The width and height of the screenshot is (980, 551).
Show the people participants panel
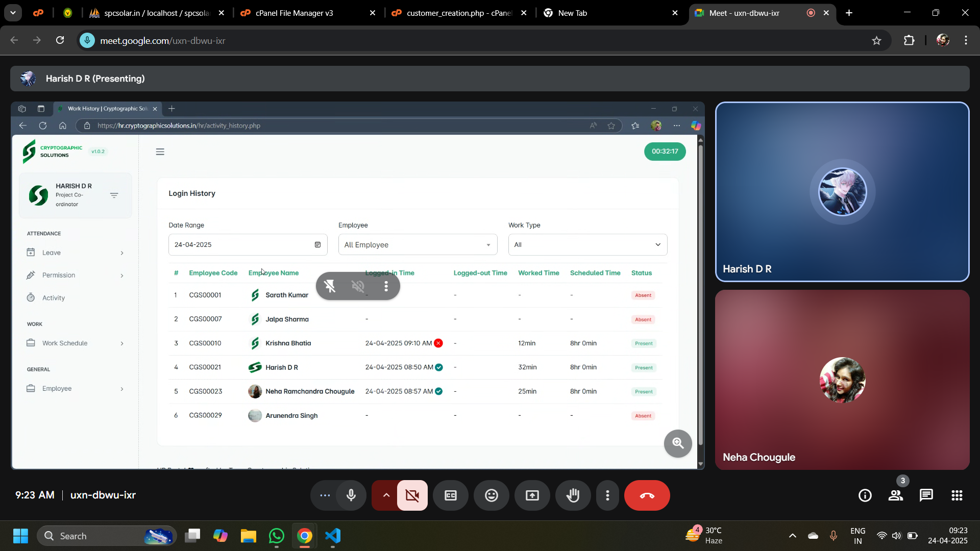(x=896, y=495)
